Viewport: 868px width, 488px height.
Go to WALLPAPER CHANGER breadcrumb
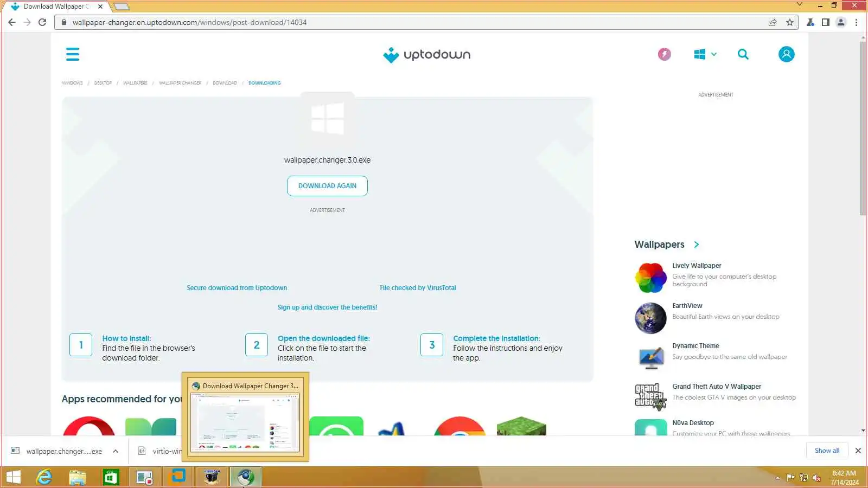tap(180, 83)
